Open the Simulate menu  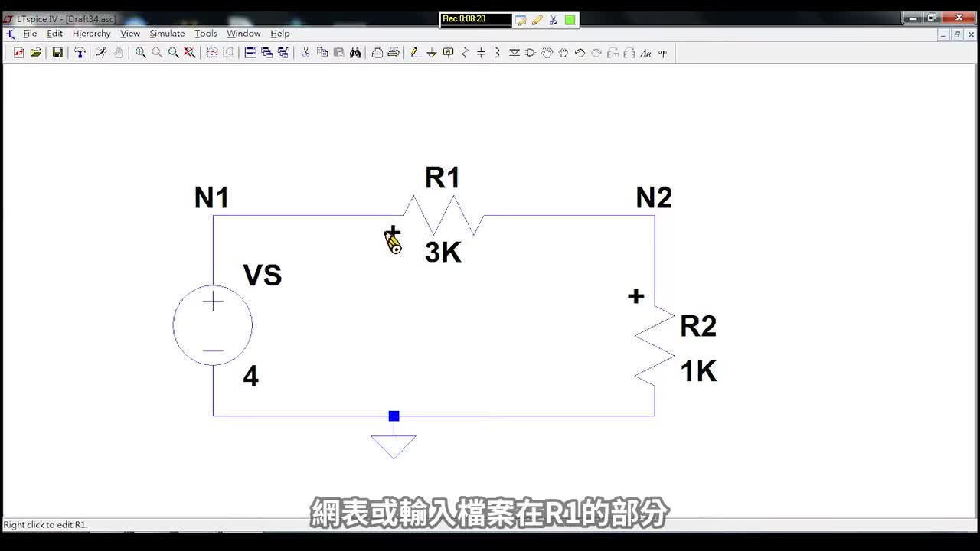click(x=167, y=34)
